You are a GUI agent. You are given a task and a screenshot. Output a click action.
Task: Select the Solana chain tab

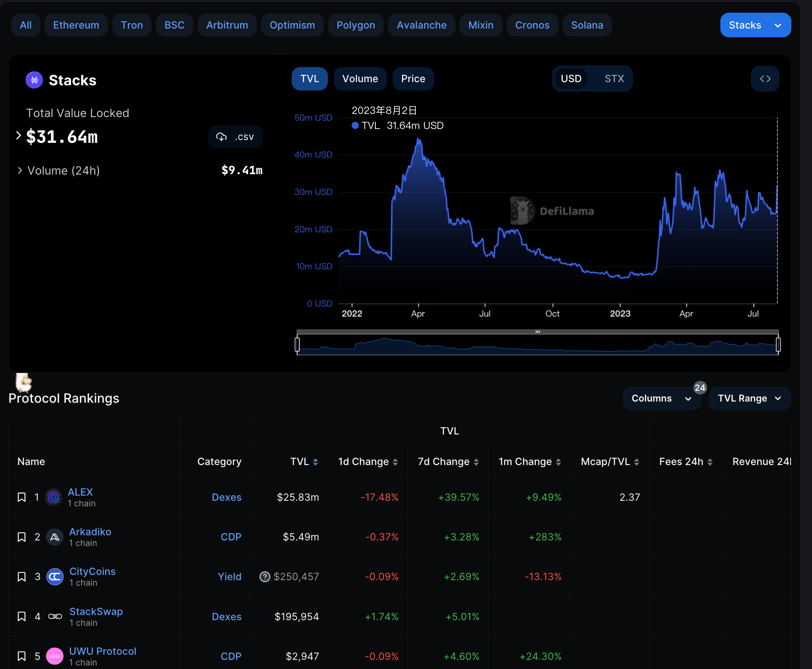(x=587, y=25)
